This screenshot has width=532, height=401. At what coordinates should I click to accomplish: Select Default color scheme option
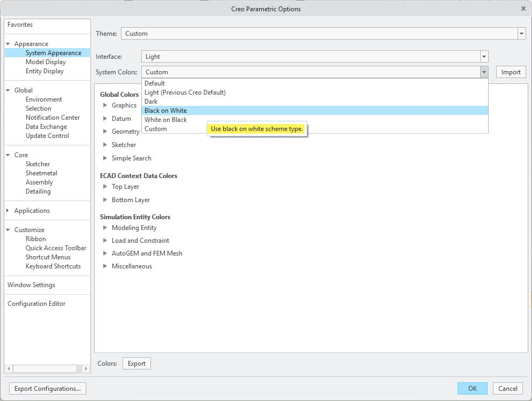315,83
